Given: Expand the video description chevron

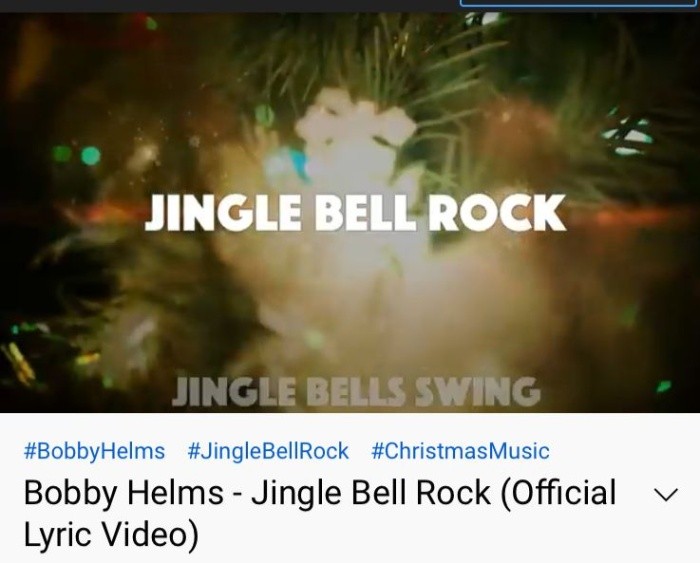Looking at the screenshot, I should coord(666,494).
